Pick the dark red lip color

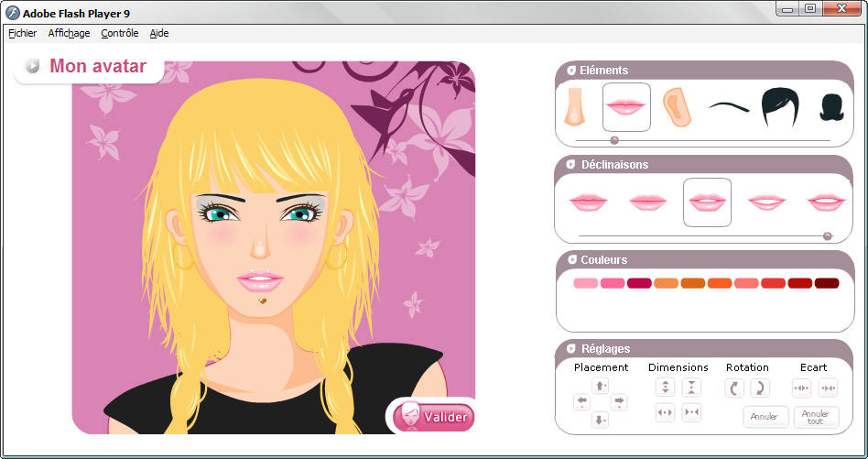[800, 283]
